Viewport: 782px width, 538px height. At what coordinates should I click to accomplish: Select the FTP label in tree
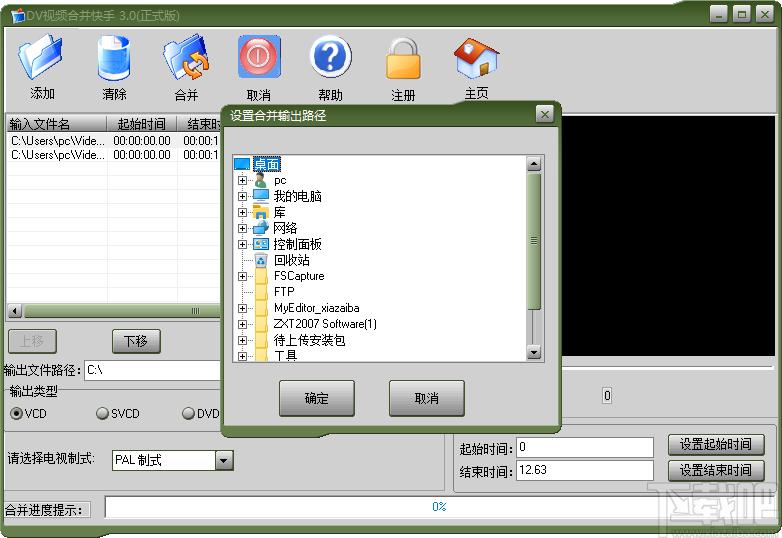point(284,292)
